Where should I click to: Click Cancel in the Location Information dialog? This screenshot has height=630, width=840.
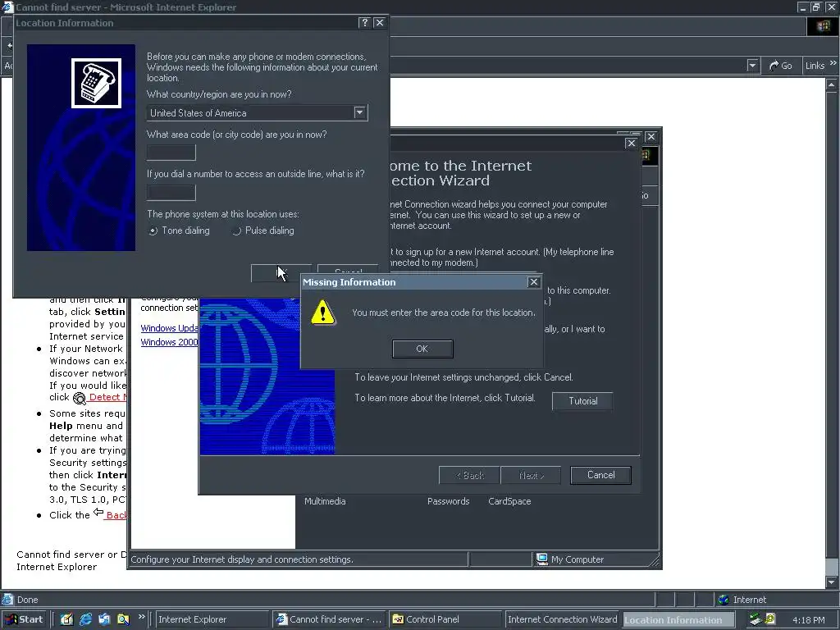[x=348, y=272]
